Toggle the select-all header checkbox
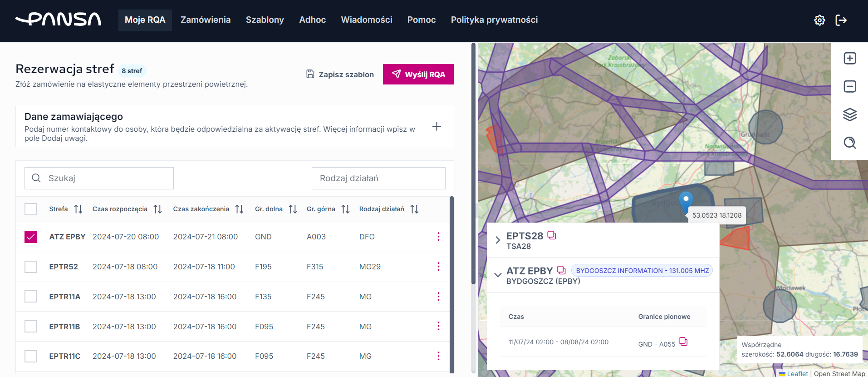The image size is (868, 377). (31, 209)
